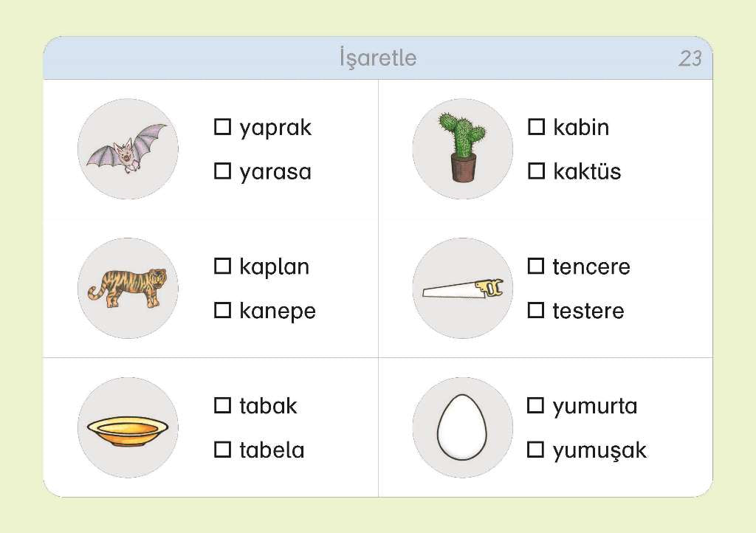Mark the tencere checkbox
756x533 pixels.
536,266
